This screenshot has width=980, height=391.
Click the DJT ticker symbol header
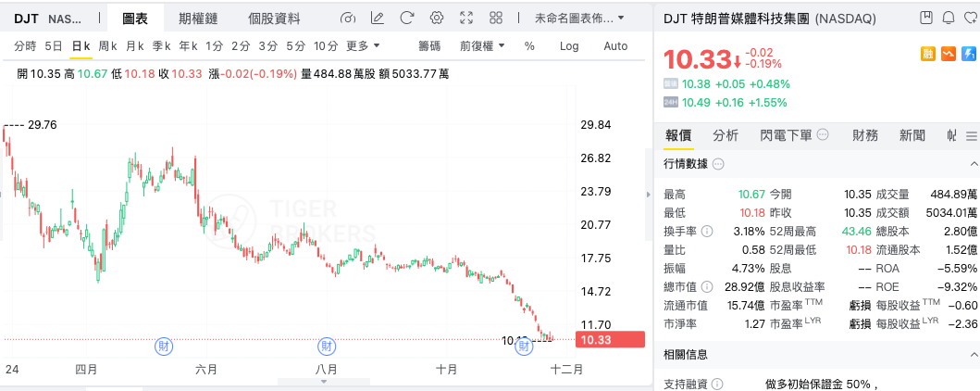[26, 19]
